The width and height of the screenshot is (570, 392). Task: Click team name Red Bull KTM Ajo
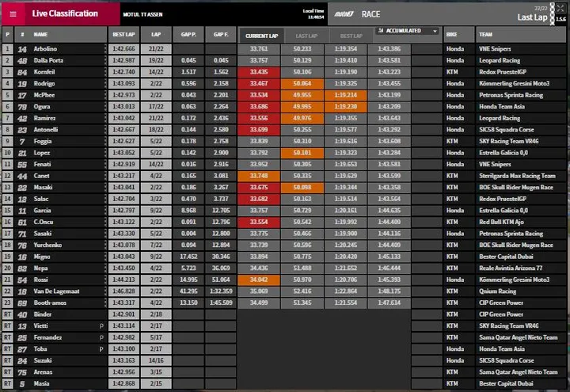tap(501, 222)
